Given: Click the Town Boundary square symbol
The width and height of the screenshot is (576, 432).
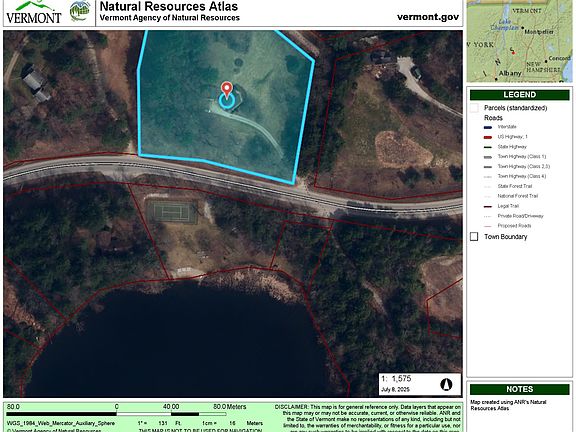Looking at the screenshot, I should (474, 237).
